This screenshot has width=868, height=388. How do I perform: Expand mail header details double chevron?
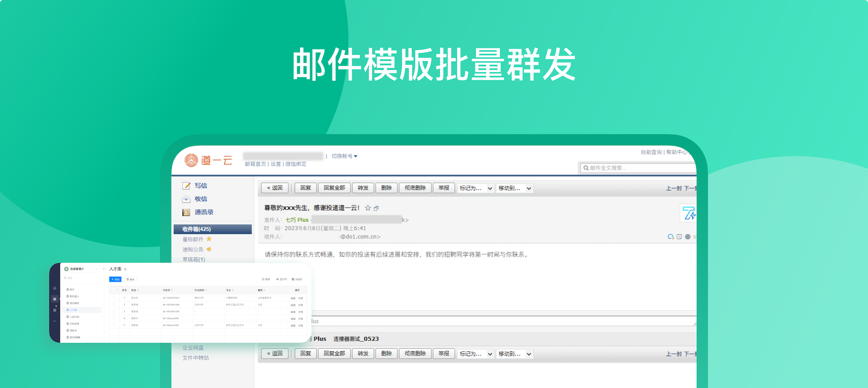pyautogui.click(x=694, y=237)
